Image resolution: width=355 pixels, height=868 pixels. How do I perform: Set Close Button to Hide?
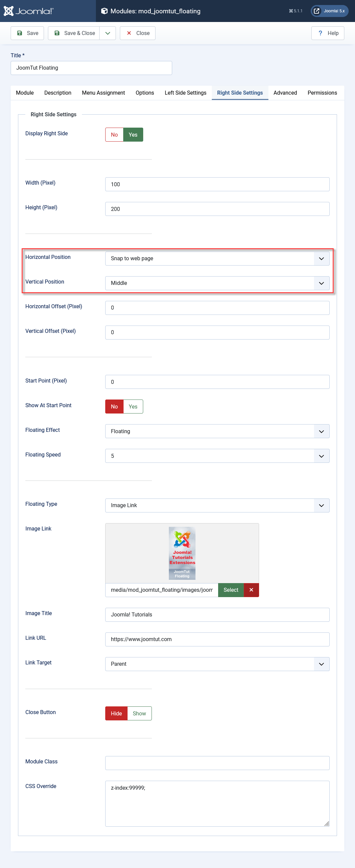click(117, 713)
